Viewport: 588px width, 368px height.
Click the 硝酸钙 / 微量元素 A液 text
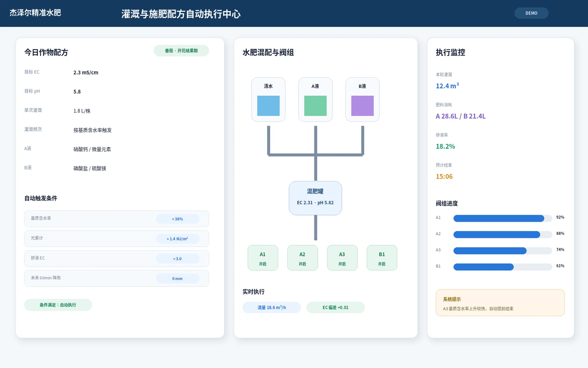coord(92,149)
